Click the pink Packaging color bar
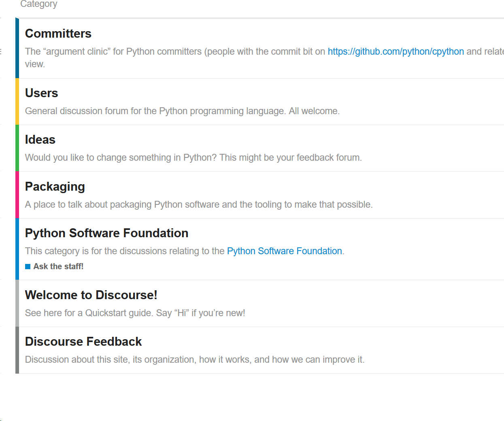This screenshot has height=421, width=504. [x=17, y=195]
